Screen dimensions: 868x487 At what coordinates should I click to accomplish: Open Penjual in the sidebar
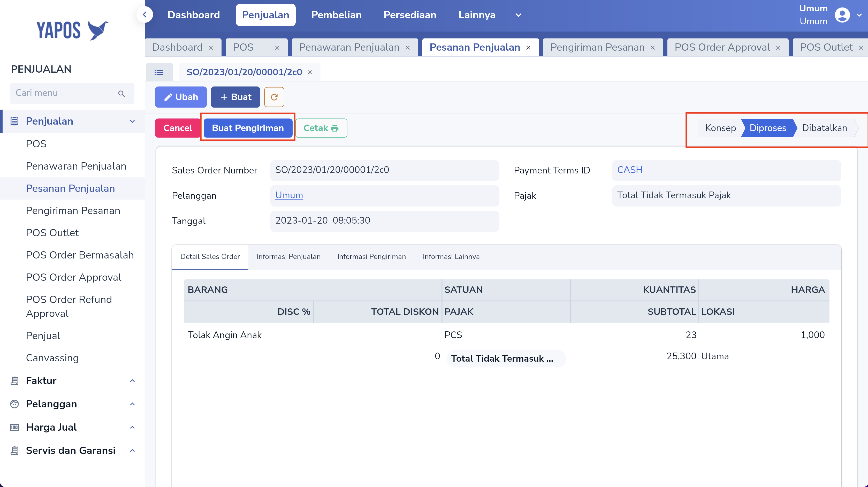[x=43, y=336]
